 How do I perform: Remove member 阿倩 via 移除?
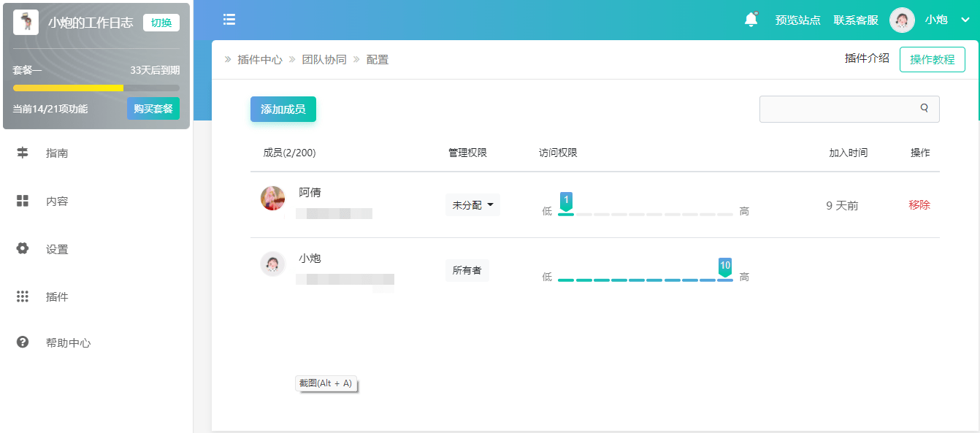tap(919, 205)
